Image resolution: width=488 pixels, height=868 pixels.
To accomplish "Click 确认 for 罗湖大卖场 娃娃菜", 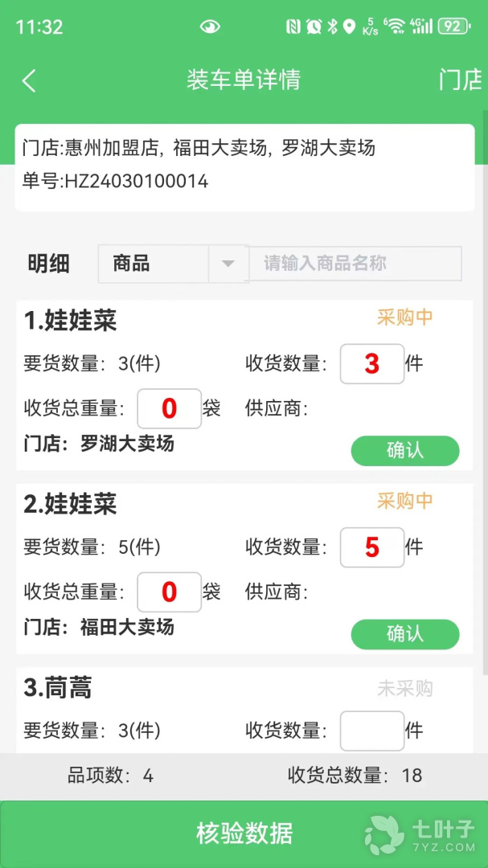I will [x=405, y=451].
